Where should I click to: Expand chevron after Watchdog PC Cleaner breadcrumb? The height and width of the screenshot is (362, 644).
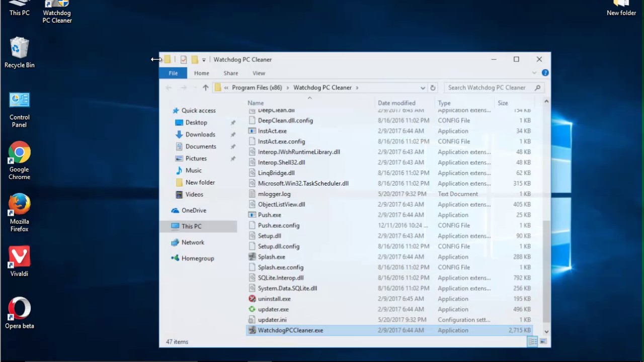[357, 87]
